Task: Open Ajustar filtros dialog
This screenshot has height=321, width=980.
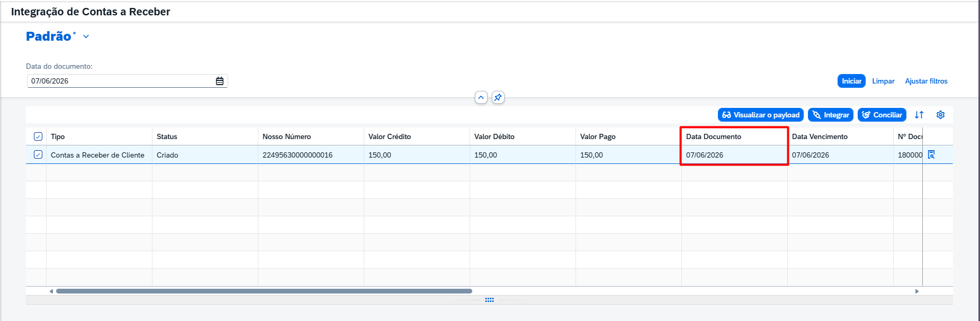Action: pos(926,81)
